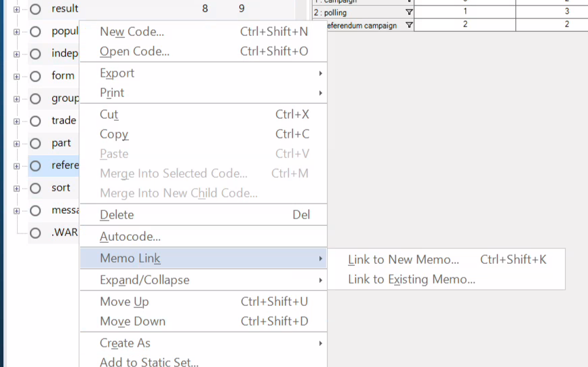Choose Link to New Memo… in the submenu

[x=404, y=260]
